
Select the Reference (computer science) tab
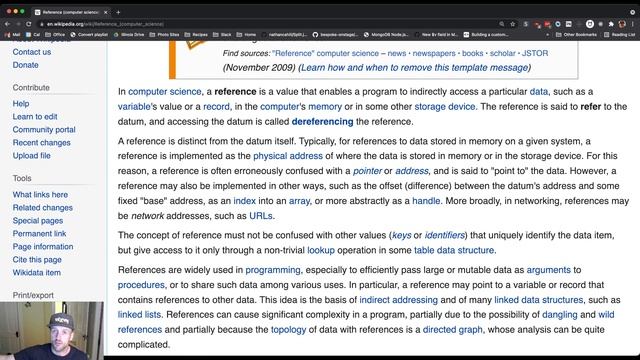[70, 12]
